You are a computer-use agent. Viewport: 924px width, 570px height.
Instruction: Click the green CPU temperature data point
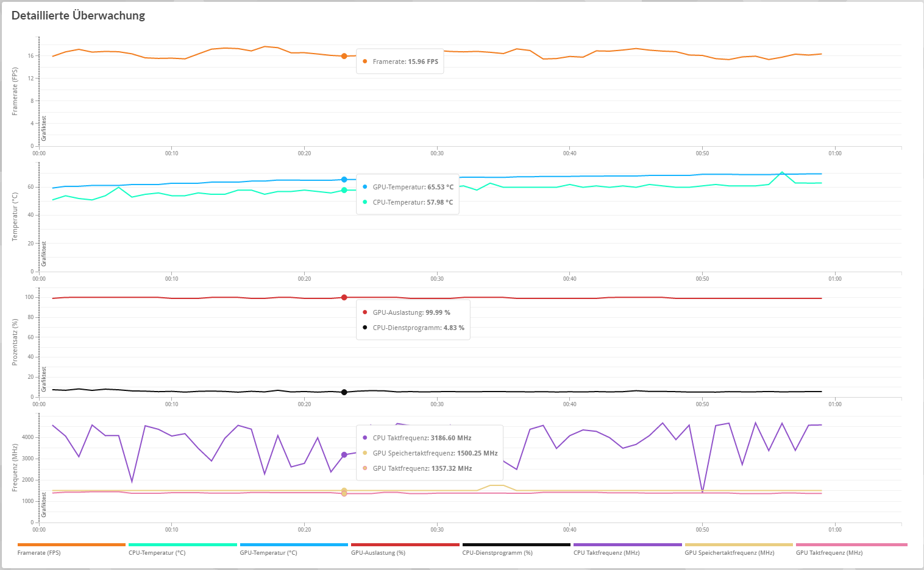pyautogui.click(x=344, y=190)
